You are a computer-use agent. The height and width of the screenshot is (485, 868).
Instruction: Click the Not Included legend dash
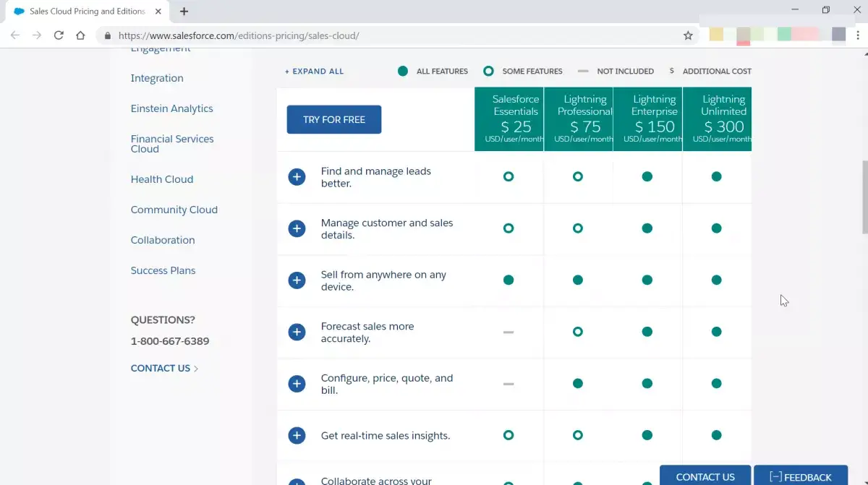pos(583,71)
